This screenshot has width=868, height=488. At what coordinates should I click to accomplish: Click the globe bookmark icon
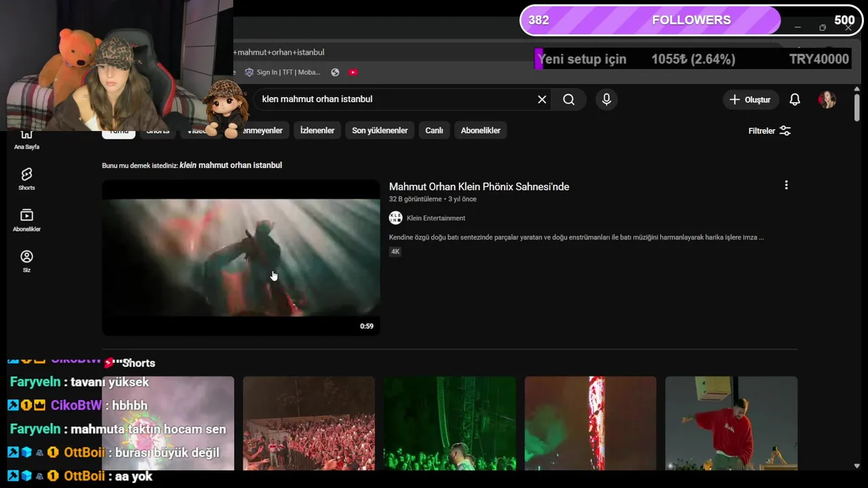335,73
